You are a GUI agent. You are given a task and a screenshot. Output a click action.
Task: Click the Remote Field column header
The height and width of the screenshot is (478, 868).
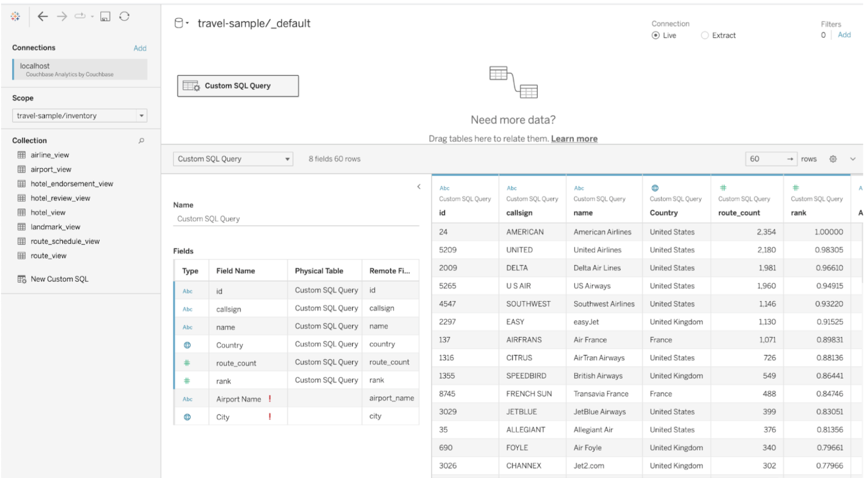(x=390, y=271)
